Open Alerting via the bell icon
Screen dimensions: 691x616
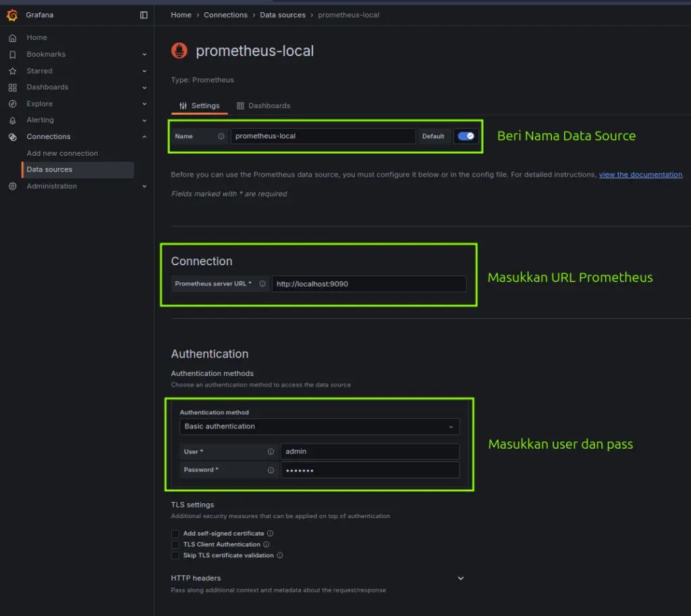coord(14,120)
